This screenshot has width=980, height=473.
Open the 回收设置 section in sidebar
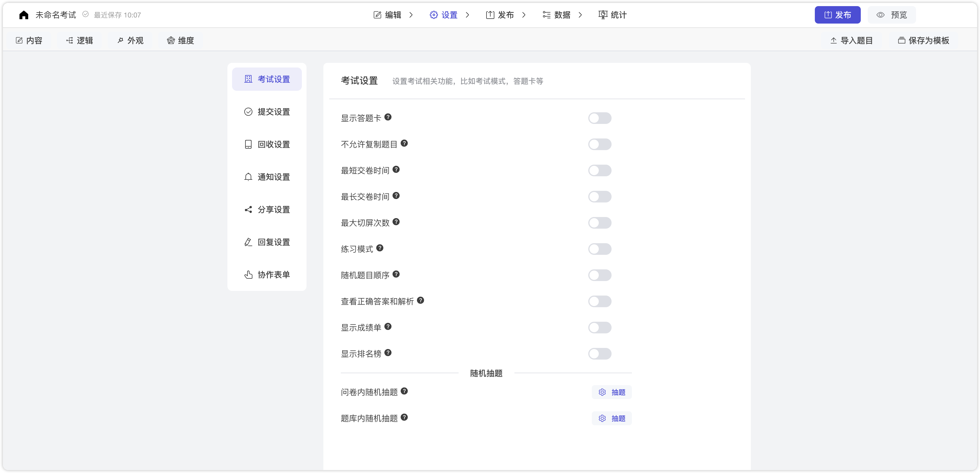(273, 144)
